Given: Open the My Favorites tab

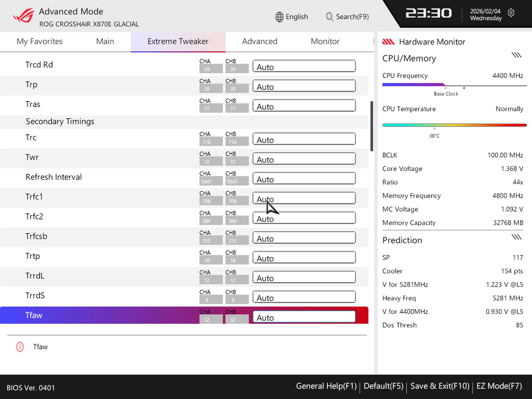Looking at the screenshot, I should (x=39, y=41).
